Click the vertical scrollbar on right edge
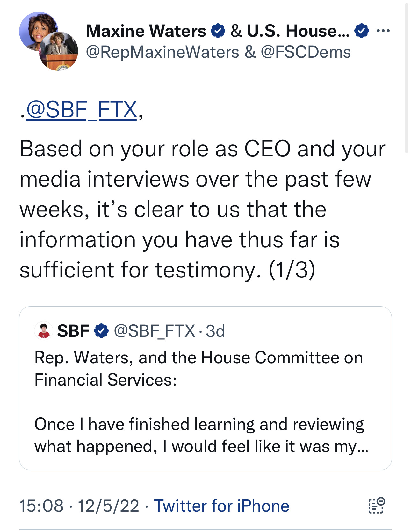The width and height of the screenshot is (411, 532). tap(407, 78)
